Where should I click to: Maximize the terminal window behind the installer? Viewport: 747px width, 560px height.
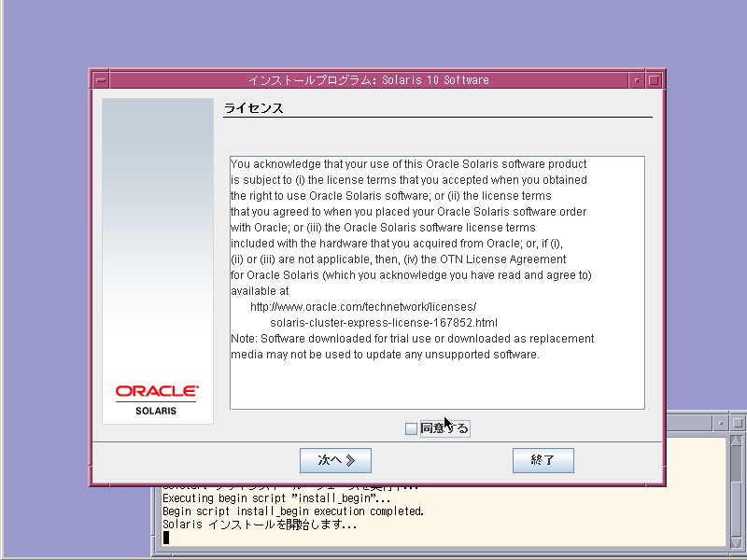click(x=738, y=423)
